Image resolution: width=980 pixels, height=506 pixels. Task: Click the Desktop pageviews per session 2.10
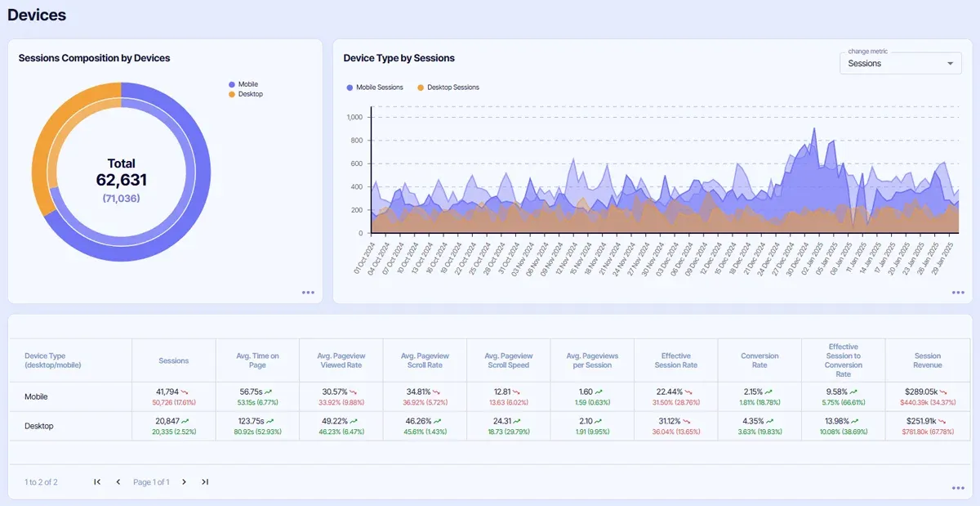(586, 421)
